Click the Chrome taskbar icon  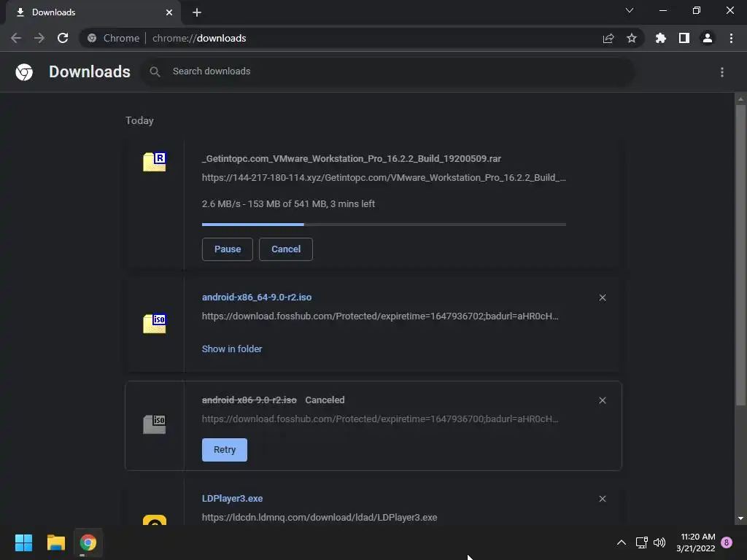(88, 542)
